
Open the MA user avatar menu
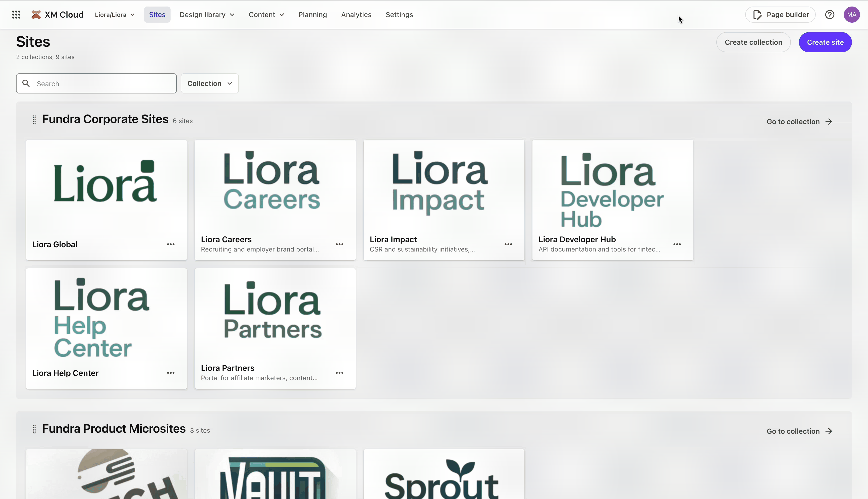(852, 14)
